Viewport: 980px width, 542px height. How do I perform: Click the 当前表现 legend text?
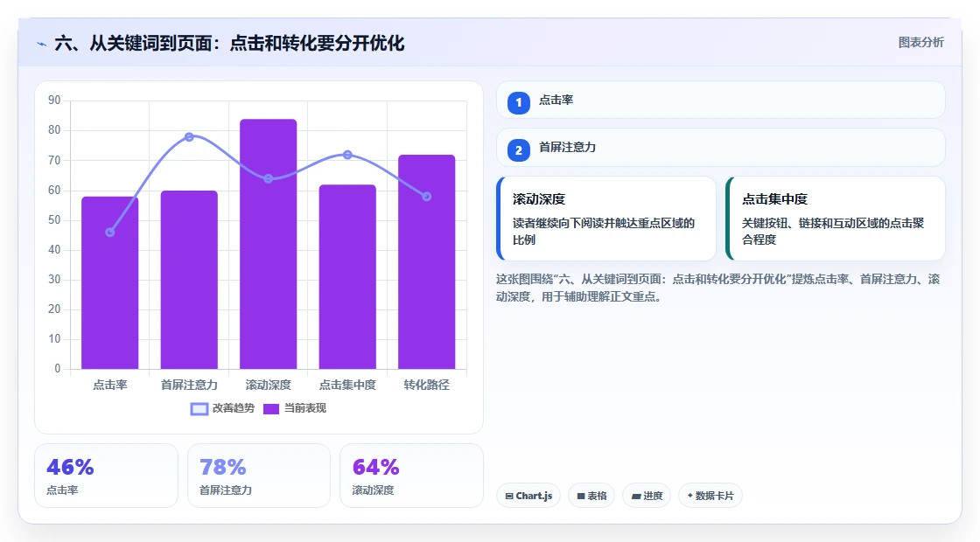305,408
